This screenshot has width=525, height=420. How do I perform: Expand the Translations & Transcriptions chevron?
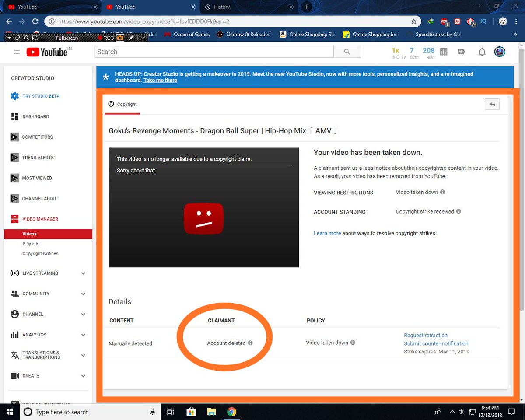pyautogui.click(x=83, y=355)
